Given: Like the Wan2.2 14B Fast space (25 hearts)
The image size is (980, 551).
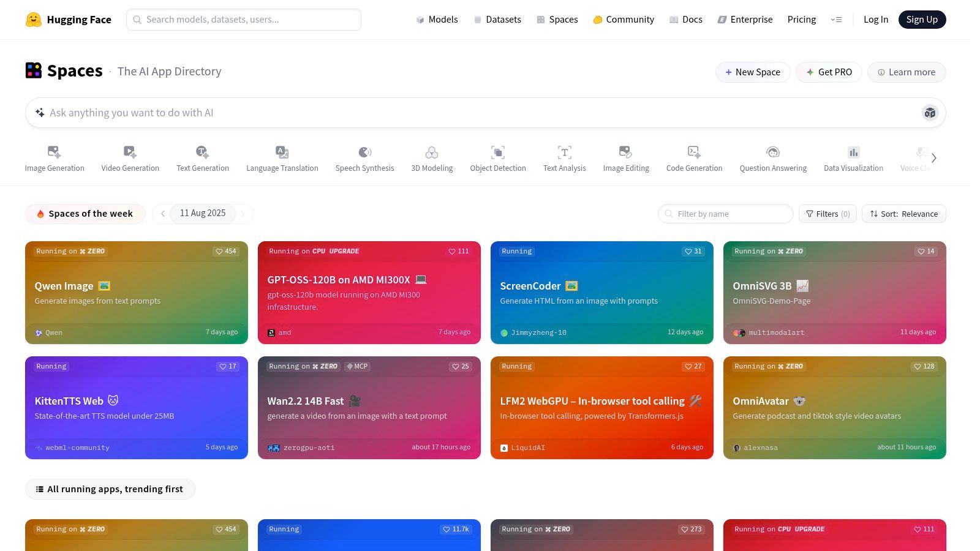Looking at the screenshot, I should click(460, 367).
